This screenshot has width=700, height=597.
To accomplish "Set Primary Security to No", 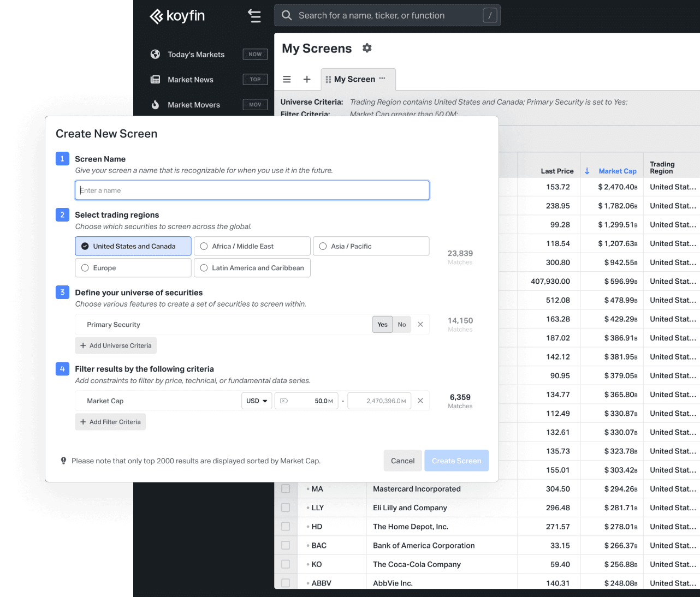I will click(x=402, y=325).
